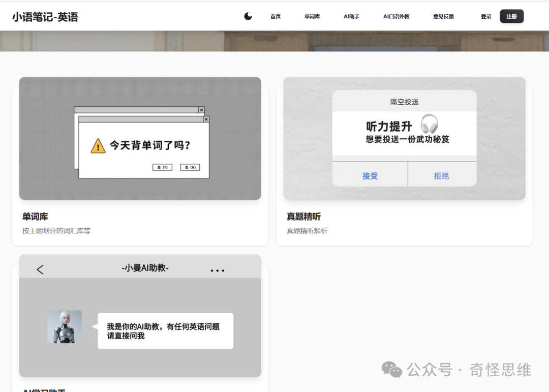Decline the transfer by clicking 拒绝
Viewport: 549px width, 392px height.
pyautogui.click(x=441, y=174)
